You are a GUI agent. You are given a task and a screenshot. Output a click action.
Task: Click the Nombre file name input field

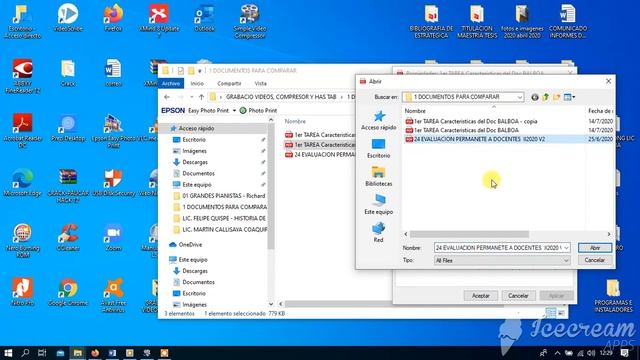click(498, 248)
